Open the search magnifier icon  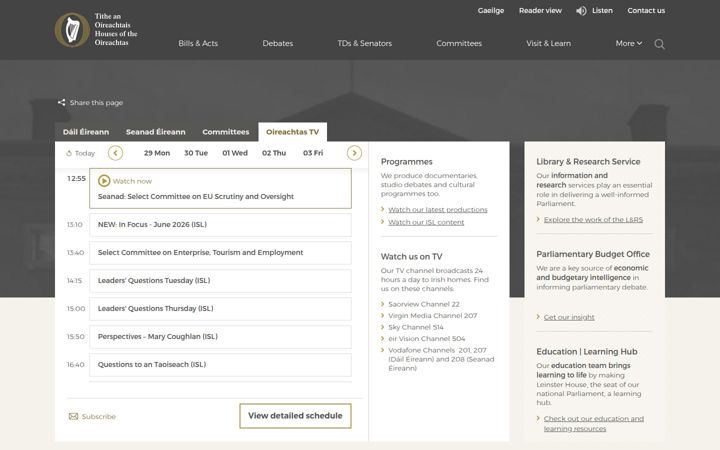pos(659,44)
